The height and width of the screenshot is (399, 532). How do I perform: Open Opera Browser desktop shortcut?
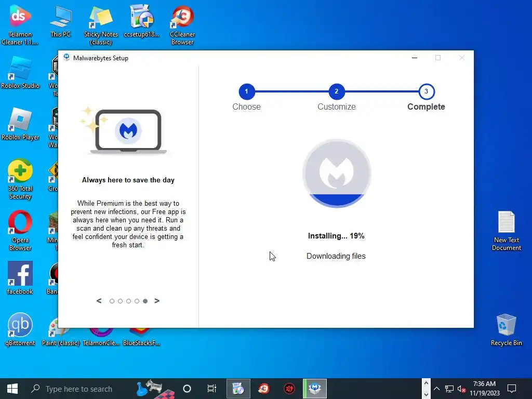coord(20,230)
